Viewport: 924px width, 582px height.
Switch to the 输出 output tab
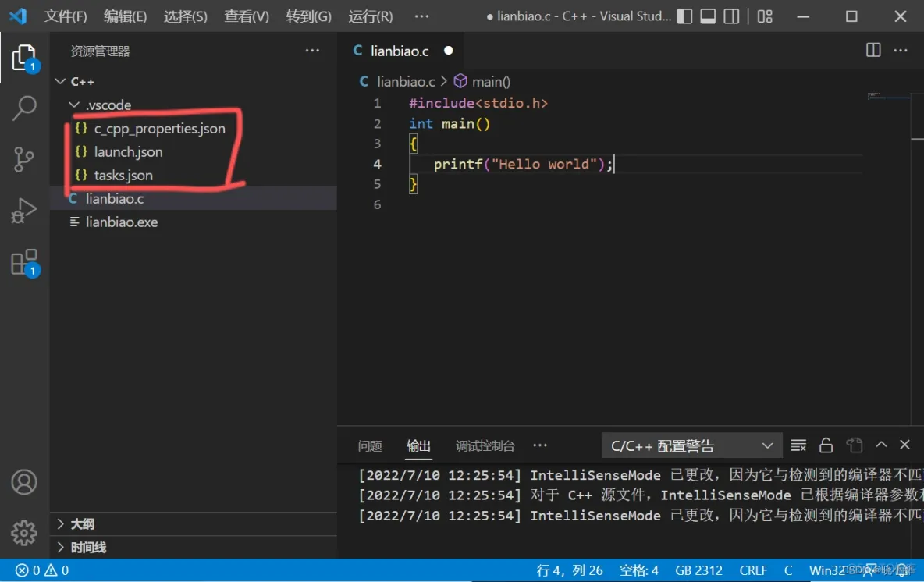click(x=418, y=446)
